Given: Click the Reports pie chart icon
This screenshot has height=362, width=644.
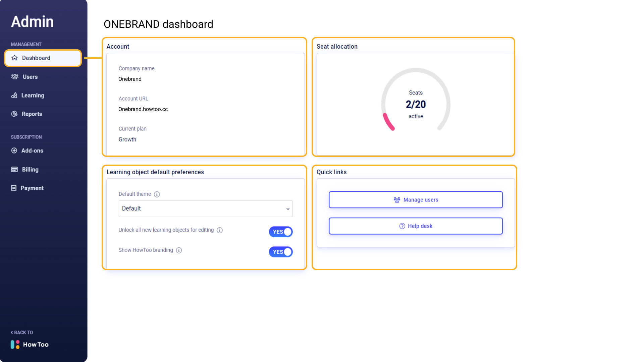Looking at the screenshot, I should click(x=15, y=114).
